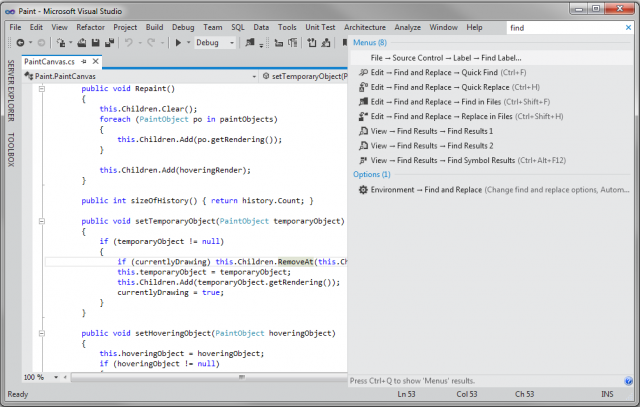Select the Replace in Files result

pos(492,116)
